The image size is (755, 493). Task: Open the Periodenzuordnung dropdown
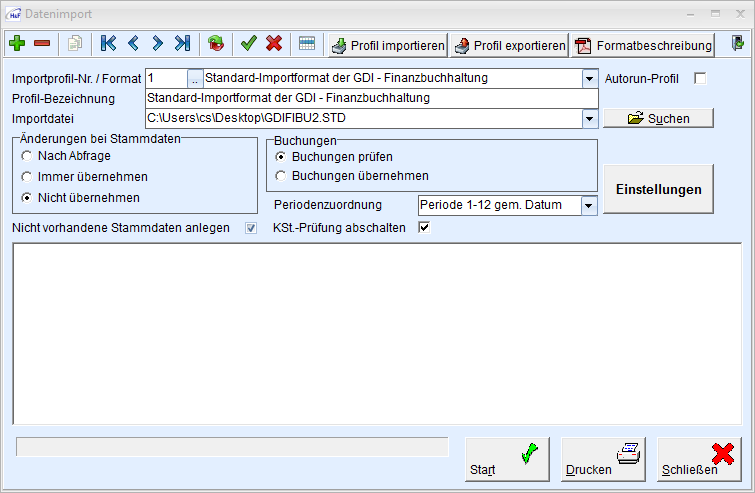coord(588,206)
